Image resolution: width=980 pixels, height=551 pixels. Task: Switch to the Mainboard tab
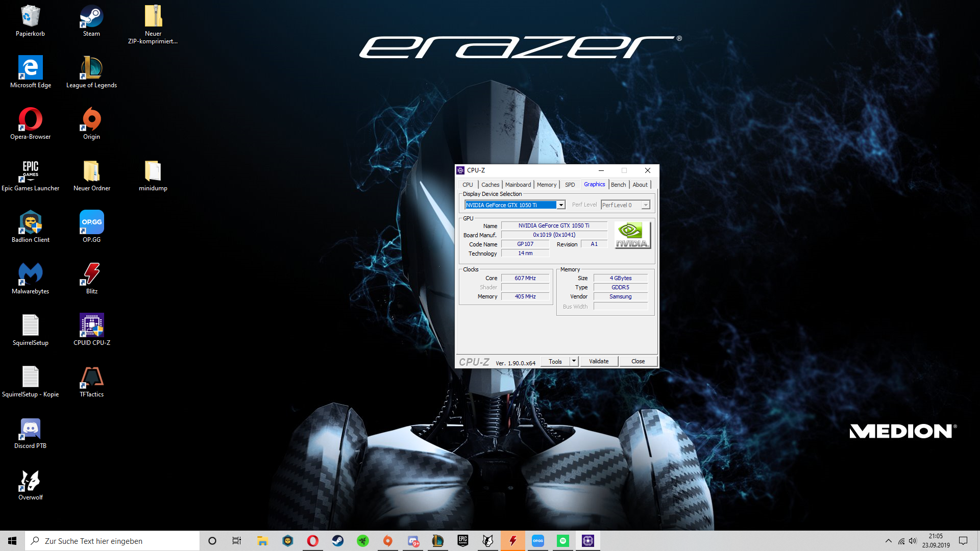518,185
